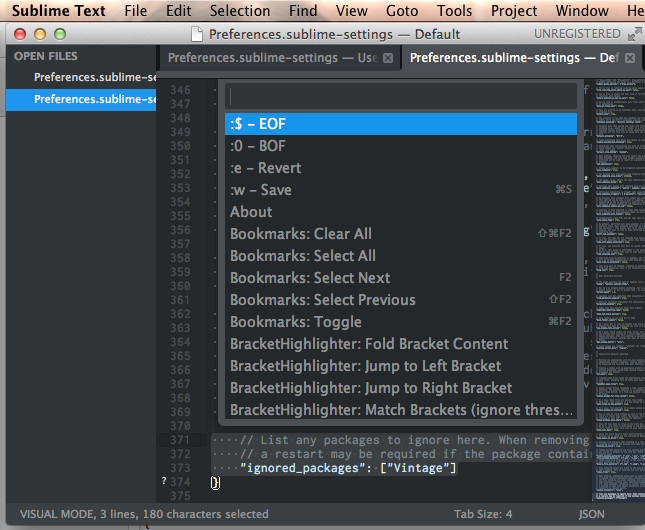The height and width of the screenshot is (530, 645).
Task: Click the UNREGISTERED label in title bar
Action: tap(577, 34)
